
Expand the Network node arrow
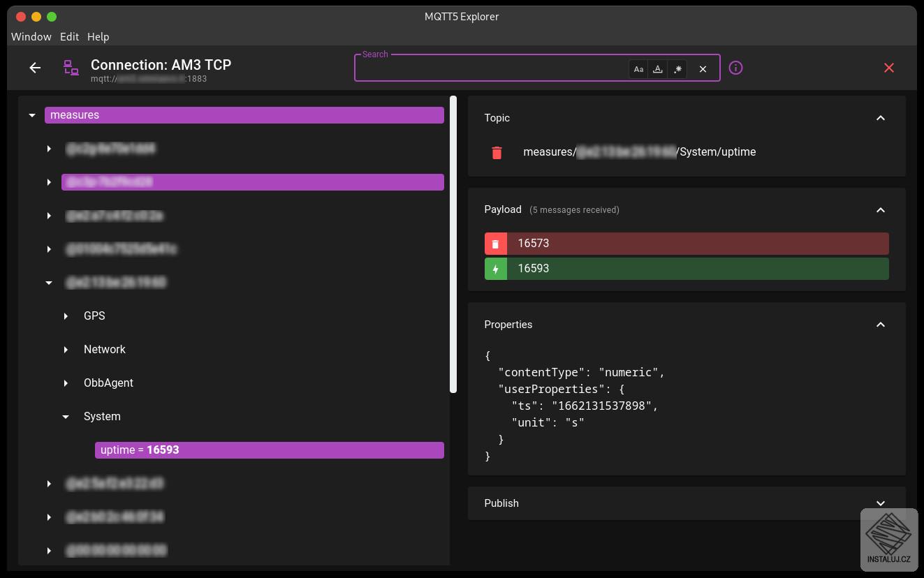point(66,350)
